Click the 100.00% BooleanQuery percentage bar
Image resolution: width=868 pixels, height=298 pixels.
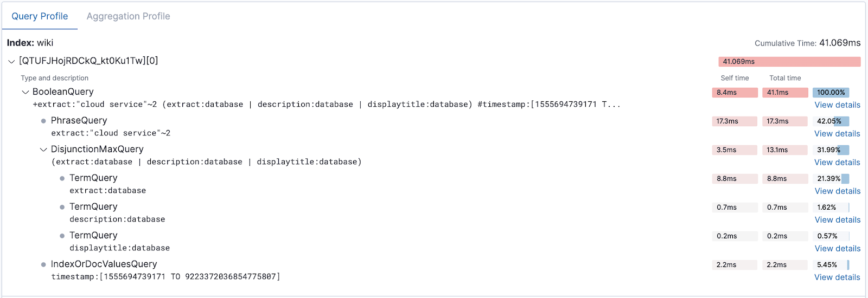tap(831, 93)
